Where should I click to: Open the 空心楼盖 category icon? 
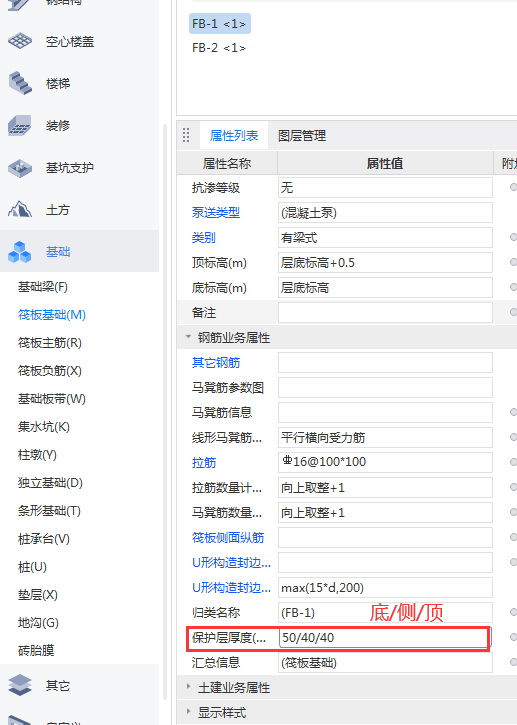tap(20, 41)
